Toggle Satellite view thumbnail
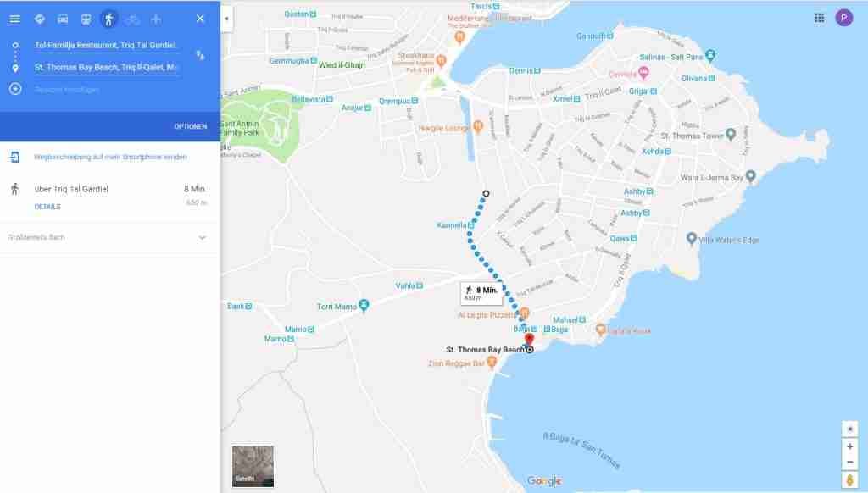 click(253, 466)
